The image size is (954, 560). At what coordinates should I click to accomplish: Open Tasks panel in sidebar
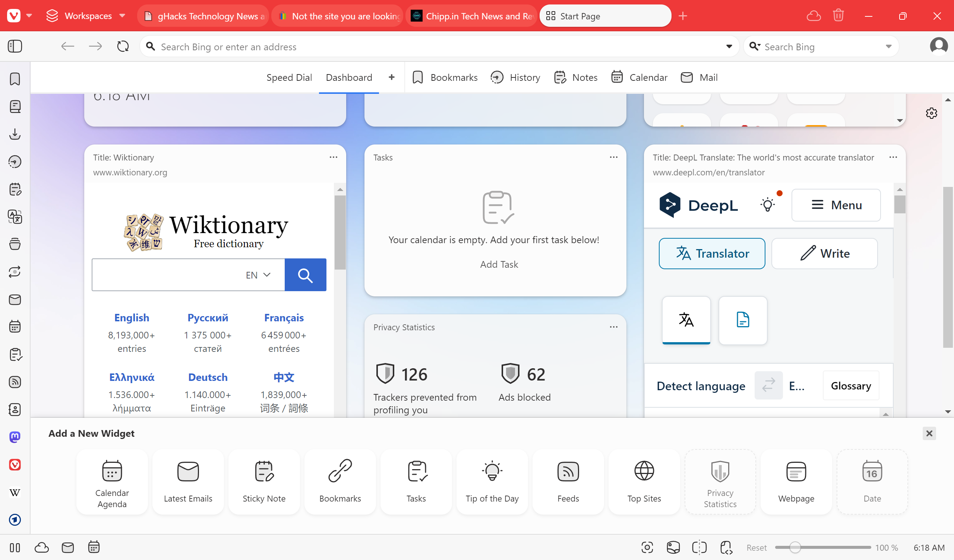pos(15,354)
